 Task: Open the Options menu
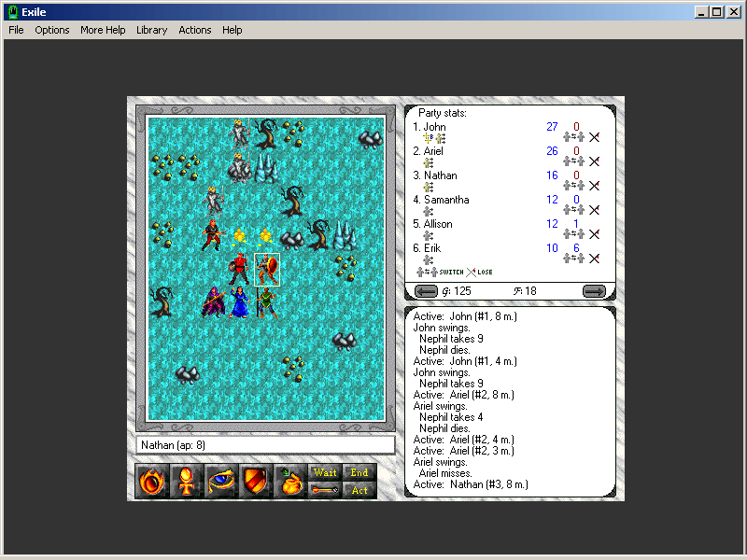coord(52,30)
